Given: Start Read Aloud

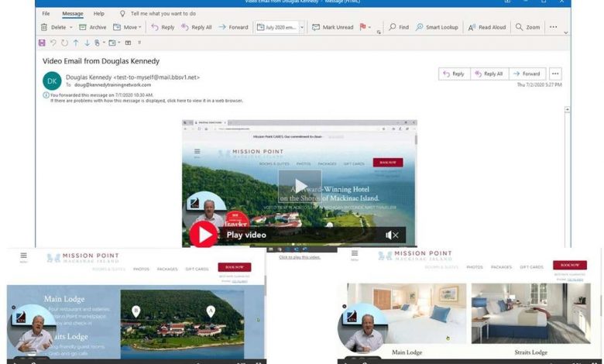Looking at the screenshot, I should point(487,27).
